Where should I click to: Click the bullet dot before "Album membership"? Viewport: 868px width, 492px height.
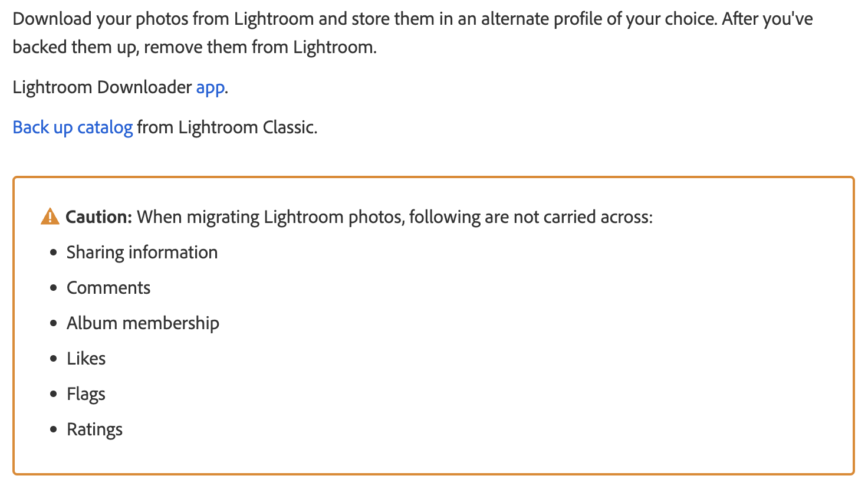point(54,323)
